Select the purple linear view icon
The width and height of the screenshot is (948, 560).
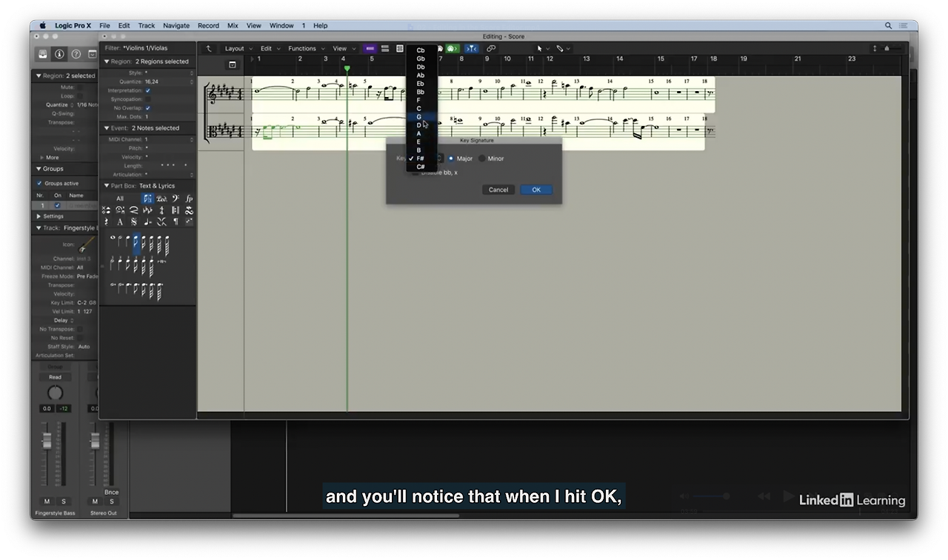pyautogui.click(x=370, y=48)
